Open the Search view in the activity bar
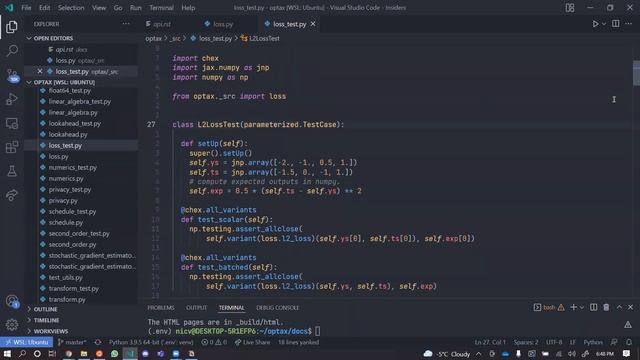640x360 pixels. click(x=12, y=51)
